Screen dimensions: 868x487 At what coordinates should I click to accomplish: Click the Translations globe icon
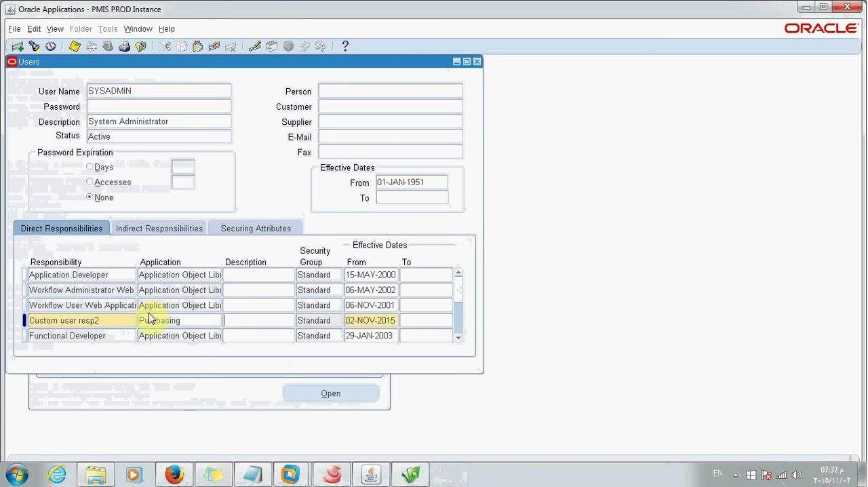[x=288, y=46]
